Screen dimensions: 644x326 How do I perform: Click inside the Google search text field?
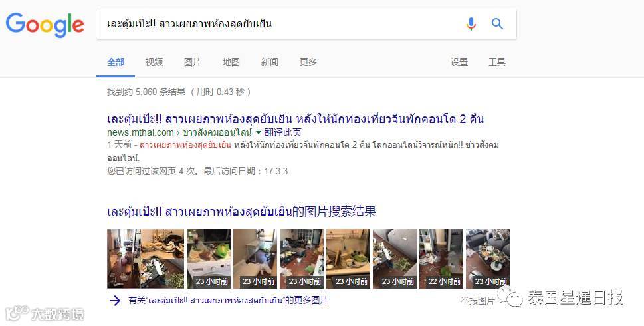click(279, 24)
